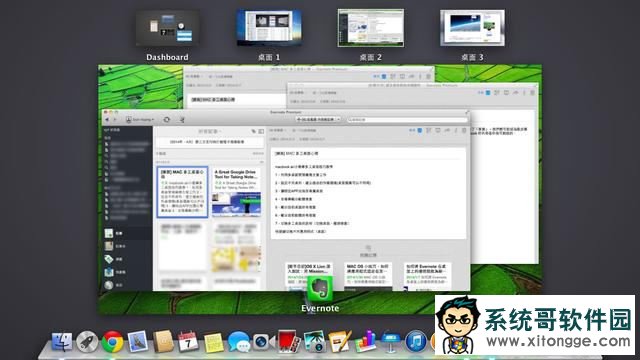Open the 'A Great Google Drive Tool' note card
This screenshot has width=640, height=360.
(237, 192)
